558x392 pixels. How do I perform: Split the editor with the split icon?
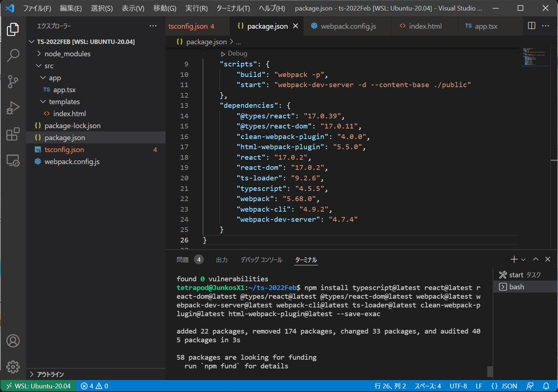(x=531, y=26)
